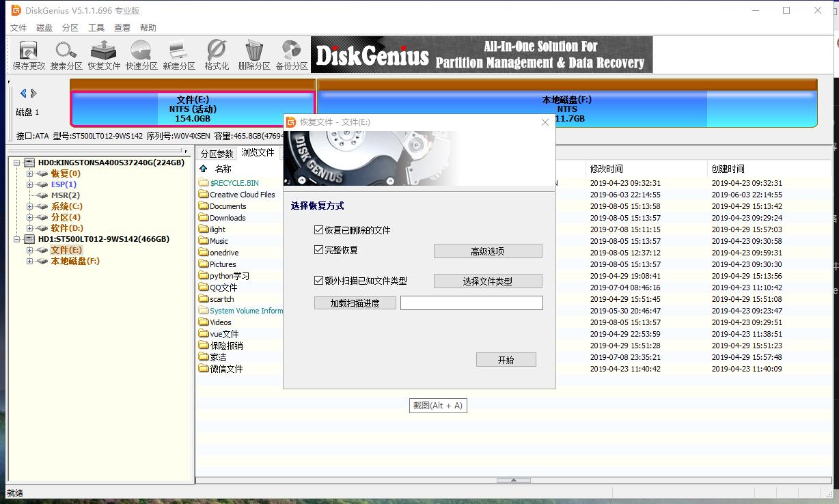Open the 磁盘 menu
The image size is (839, 504).
[x=44, y=28]
